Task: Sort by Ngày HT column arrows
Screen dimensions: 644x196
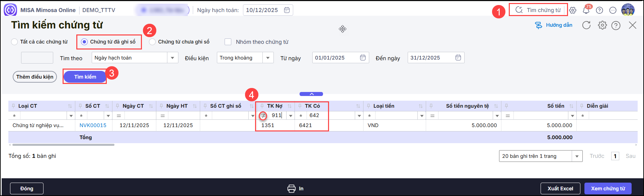Action: [195, 106]
